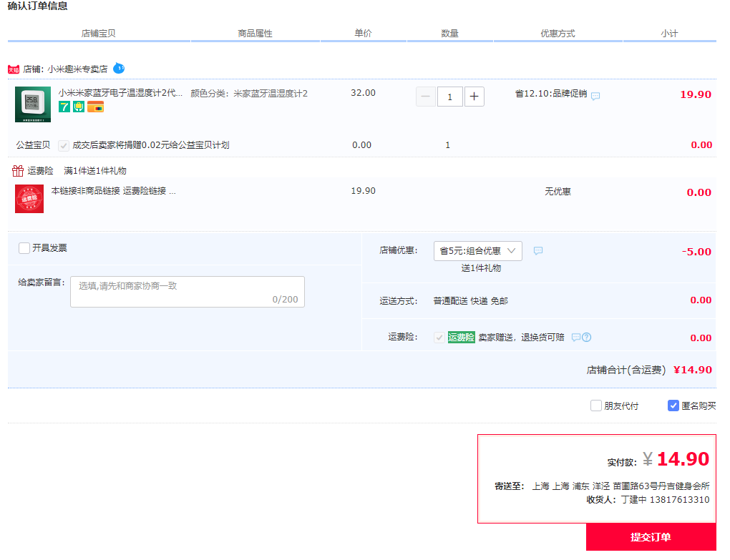730x560 pixels.
Task: Enable the 朋友代付 checkbox
Action: [596, 406]
